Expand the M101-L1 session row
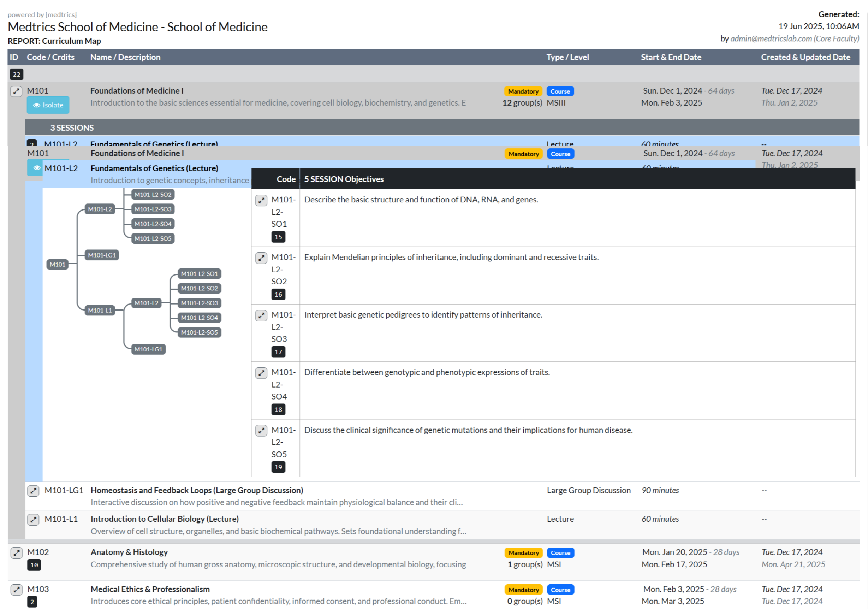 coord(33,520)
